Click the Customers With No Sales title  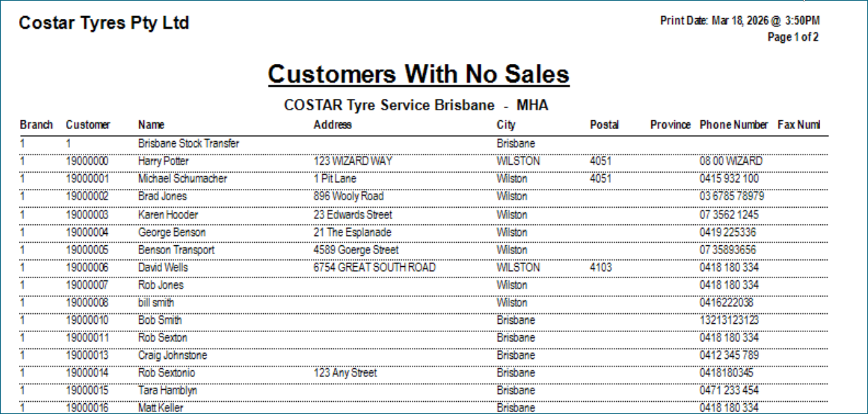419,74
